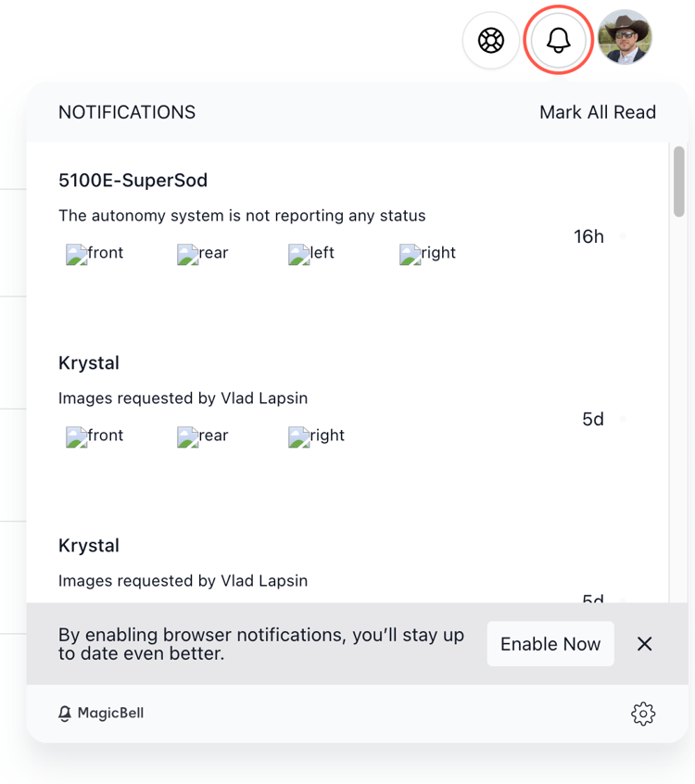The width and height of the screenshot is (695, 784).
Task: Open the right camera image for Krystal
Action: pyautogui.click(x=315, y=436)
